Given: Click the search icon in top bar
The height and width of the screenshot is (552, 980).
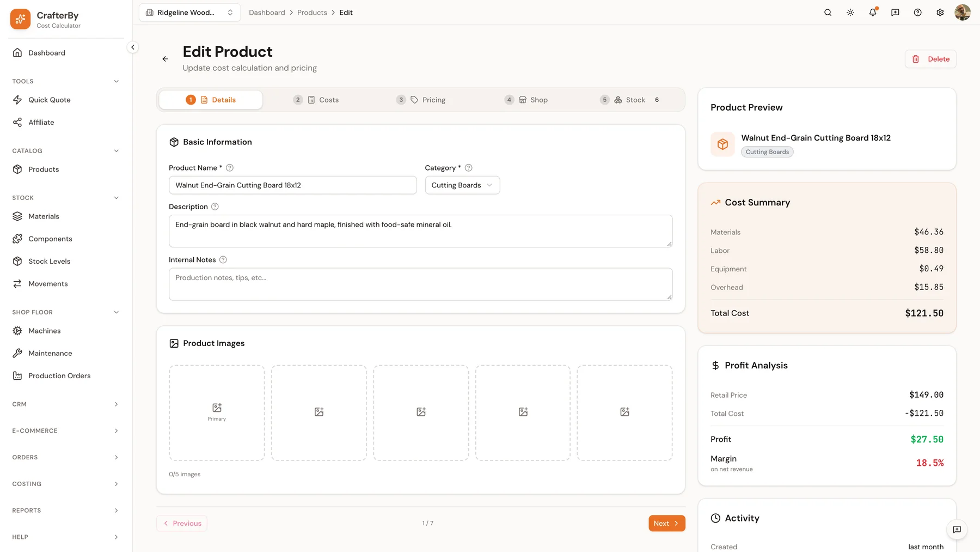Looking at the screenshot, I should pos(828,13).
